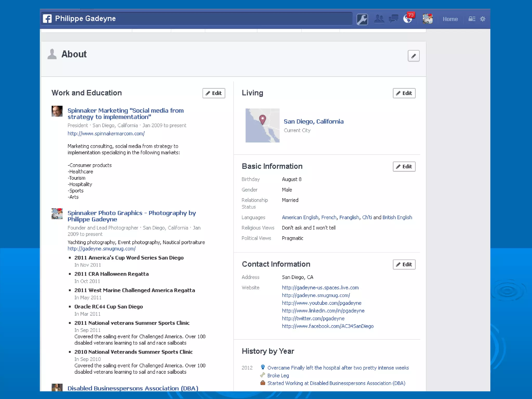Click the Franglish language link
This screenshot has height=399, width=532.
349,217
